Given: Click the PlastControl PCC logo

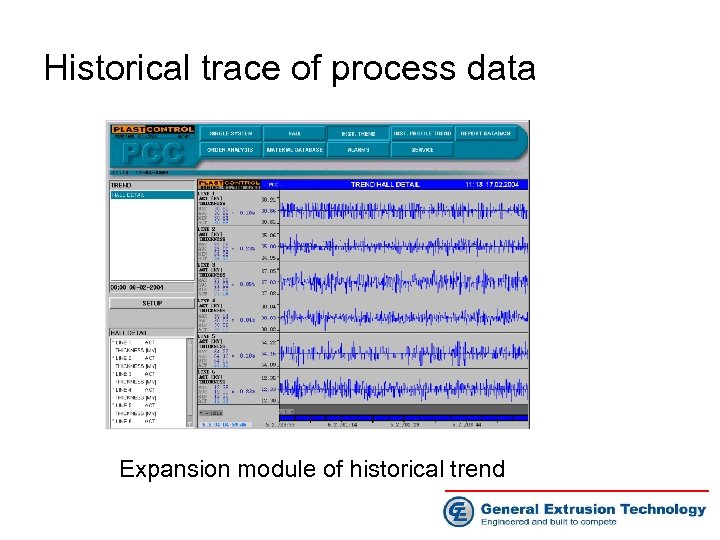Looking at the screenshot, I should coord(153,146).
